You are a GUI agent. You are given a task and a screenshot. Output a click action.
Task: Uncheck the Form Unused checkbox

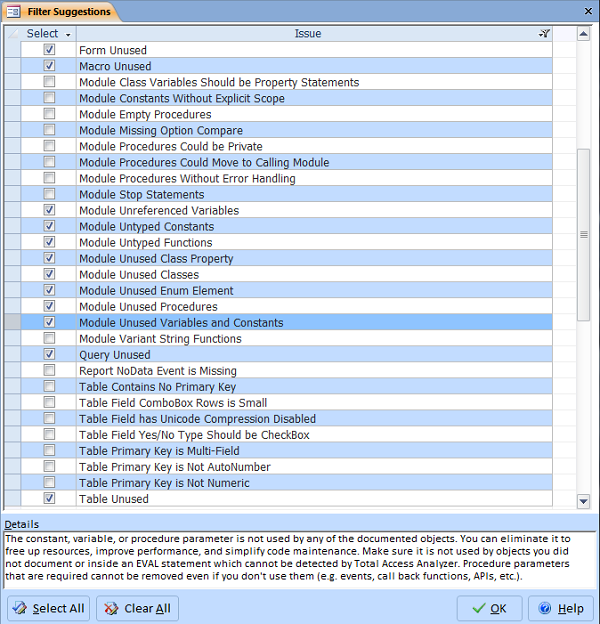click(x=49, y=50)
